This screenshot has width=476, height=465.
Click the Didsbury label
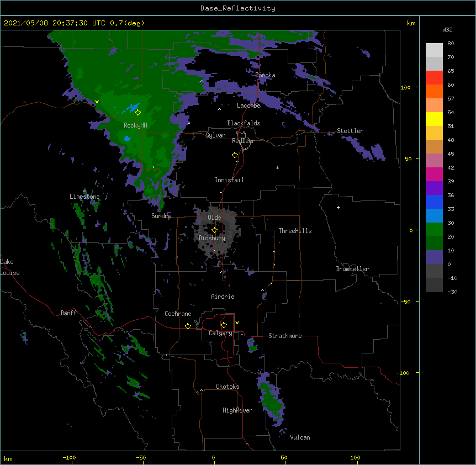[x=212, y=238]
